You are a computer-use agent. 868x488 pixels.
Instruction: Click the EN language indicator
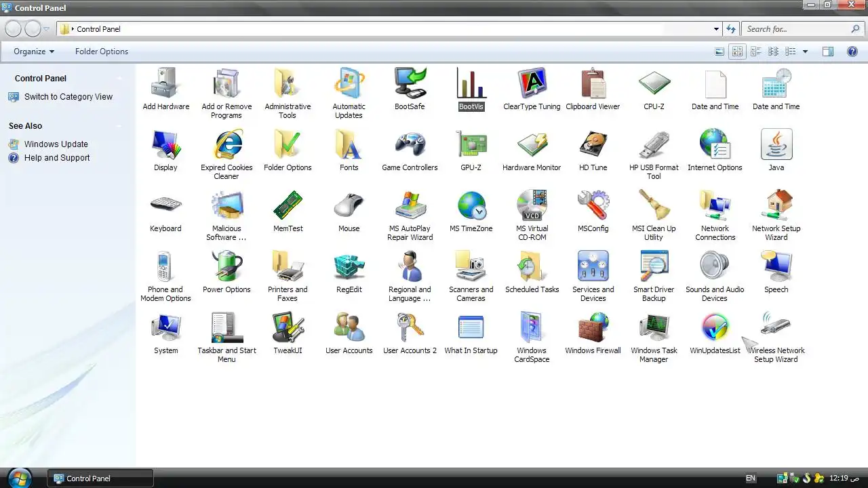(x=751, y=479)
